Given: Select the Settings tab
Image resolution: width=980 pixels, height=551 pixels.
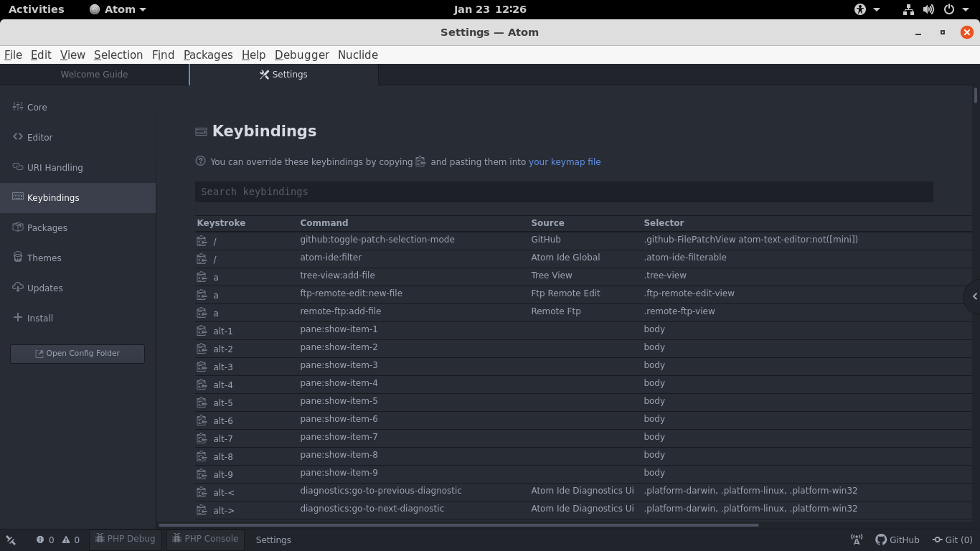Looking at the screenshot, I should 283,75.
